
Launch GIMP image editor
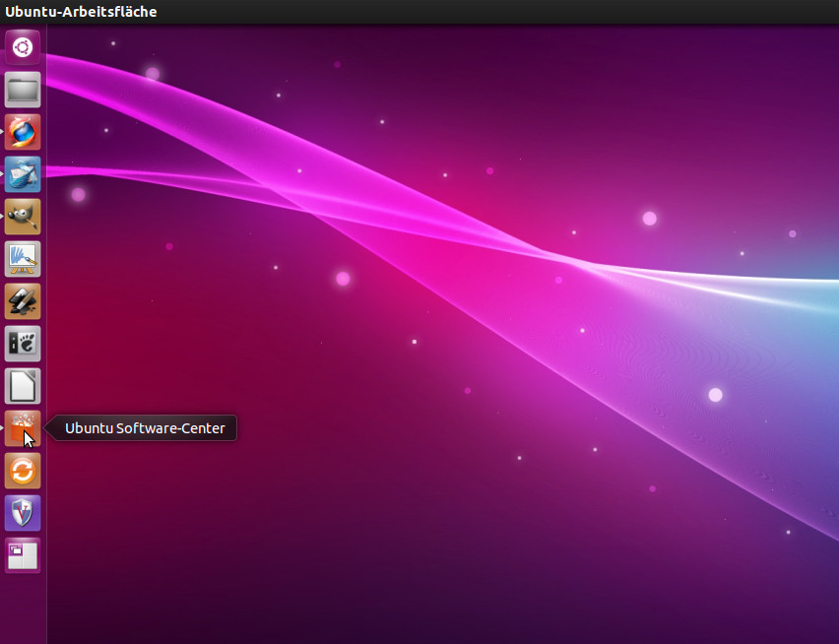pos(23,217)
